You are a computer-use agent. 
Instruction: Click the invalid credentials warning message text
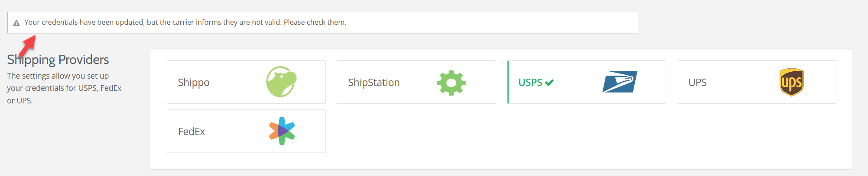185,22
